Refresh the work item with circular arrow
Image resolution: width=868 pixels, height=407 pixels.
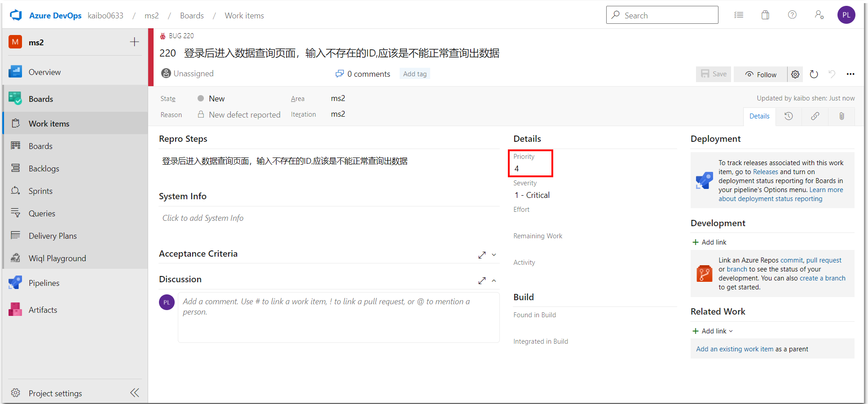[x=814, y=74]
